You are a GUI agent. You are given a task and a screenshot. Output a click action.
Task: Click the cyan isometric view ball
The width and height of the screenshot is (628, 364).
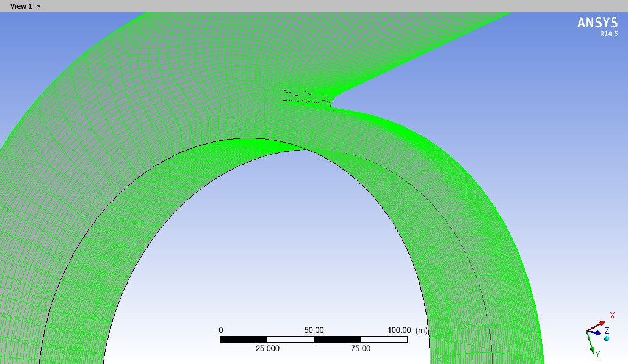[607, 338]
